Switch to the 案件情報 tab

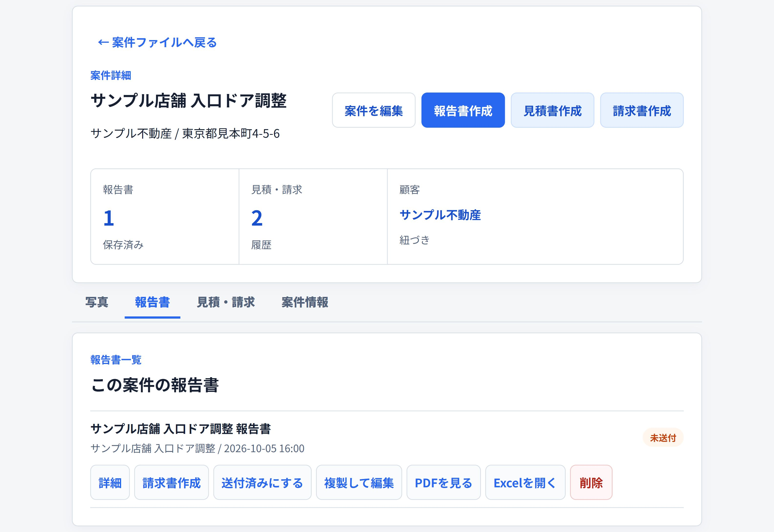(x=305, y=302)
